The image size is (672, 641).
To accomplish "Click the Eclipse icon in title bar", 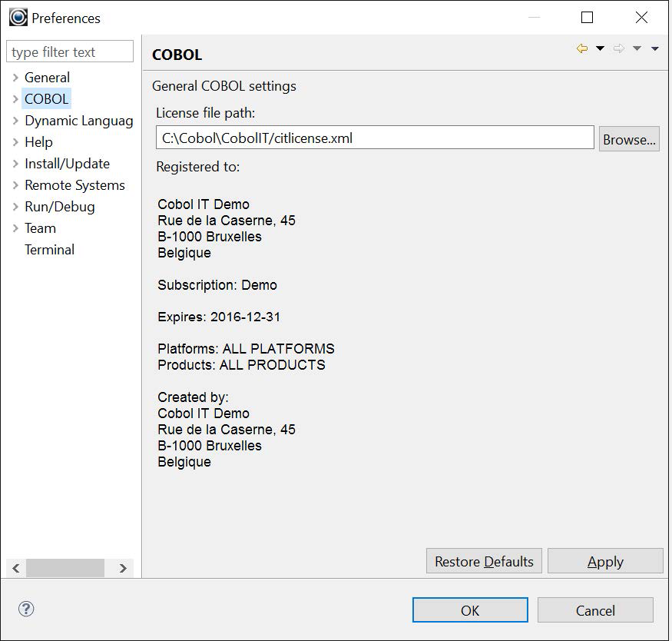I will 18,17.
